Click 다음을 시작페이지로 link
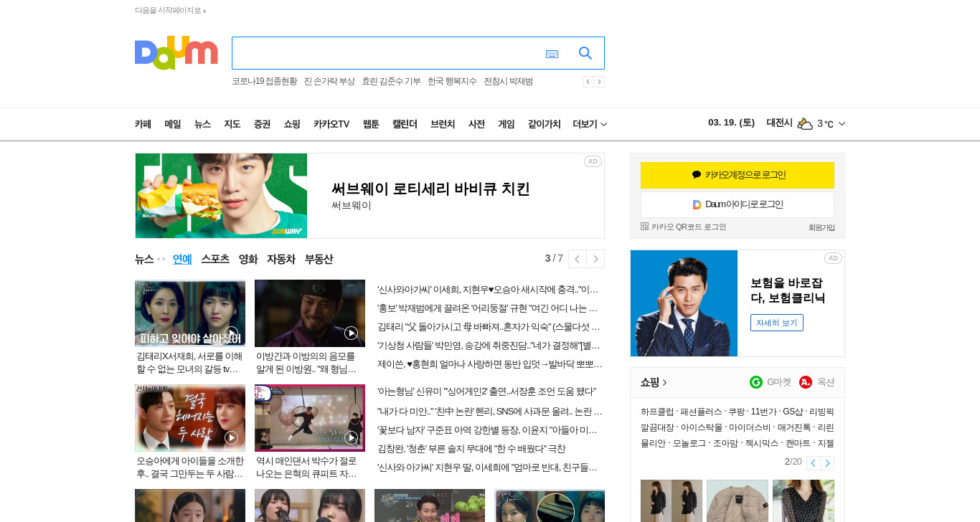The height and width of the screenshot is (522, 980). (x=170, y=11)
